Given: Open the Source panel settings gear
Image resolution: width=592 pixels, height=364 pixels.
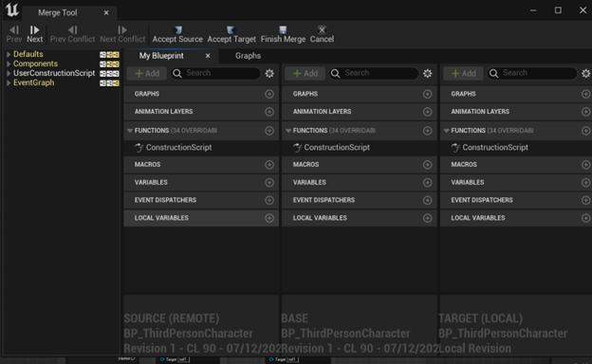Looking at the screenshot, I should [x=269, y=73].
